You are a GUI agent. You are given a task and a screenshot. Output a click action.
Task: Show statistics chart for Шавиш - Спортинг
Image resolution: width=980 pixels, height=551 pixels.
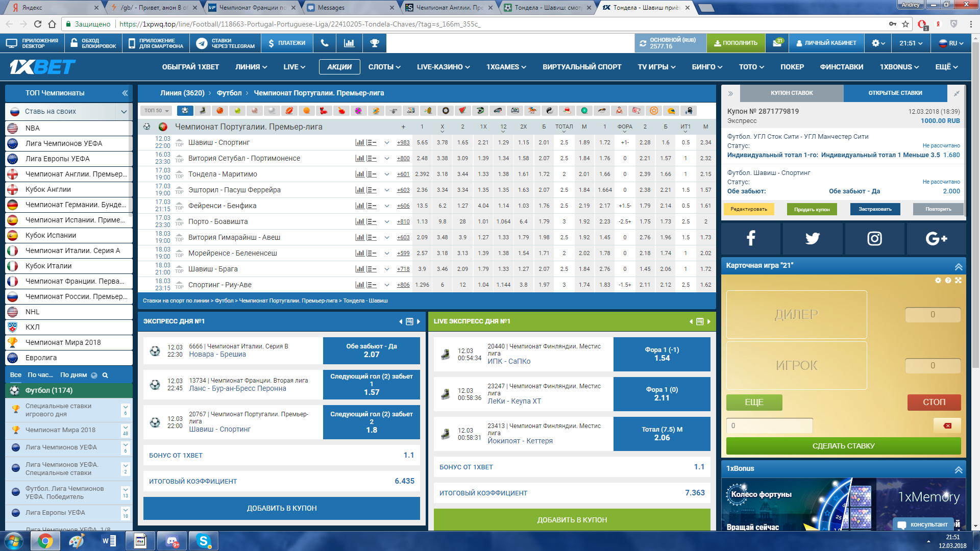(360, 143)
